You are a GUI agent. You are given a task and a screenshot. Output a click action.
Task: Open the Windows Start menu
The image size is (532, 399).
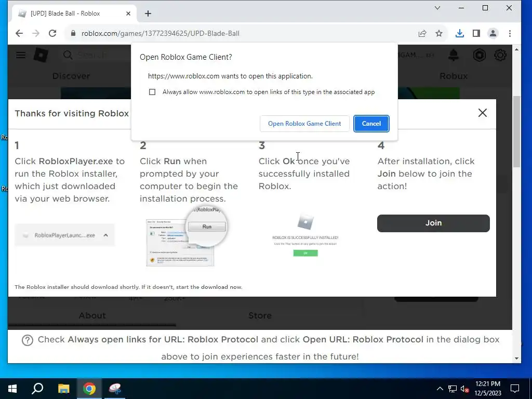tap(12, 389)
